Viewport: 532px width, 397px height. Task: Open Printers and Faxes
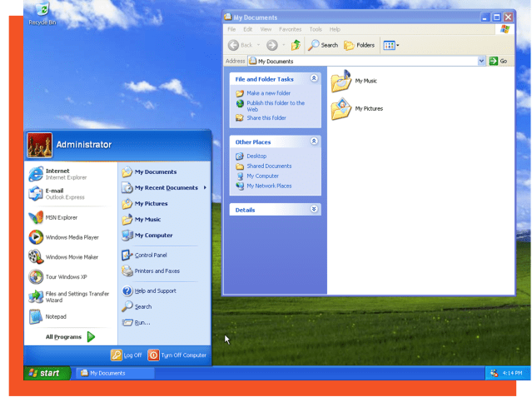pyautogui.click(x=151, y=270)
